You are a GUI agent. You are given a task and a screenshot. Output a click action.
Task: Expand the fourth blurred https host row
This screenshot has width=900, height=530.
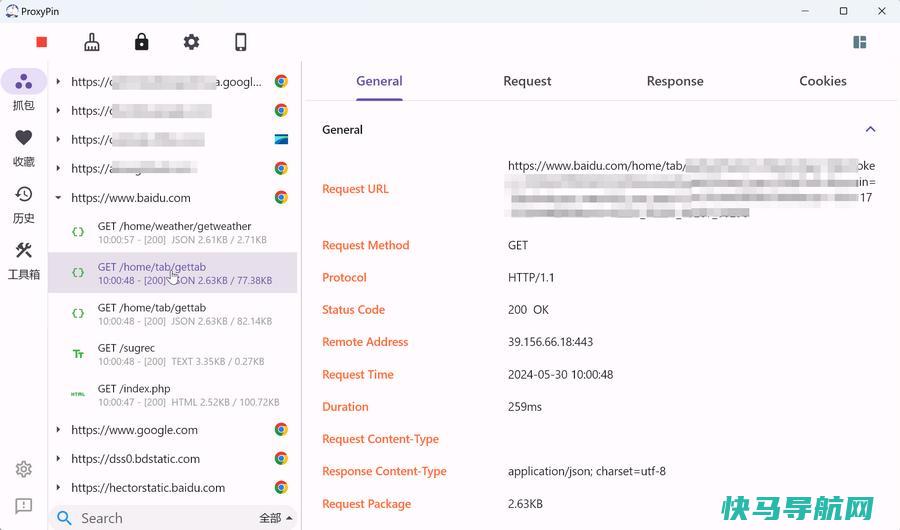[x=58, y=168]
